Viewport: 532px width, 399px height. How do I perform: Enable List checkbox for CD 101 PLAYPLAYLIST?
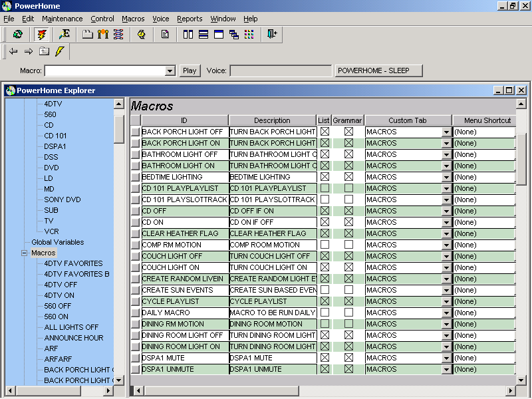click(325, 188)
